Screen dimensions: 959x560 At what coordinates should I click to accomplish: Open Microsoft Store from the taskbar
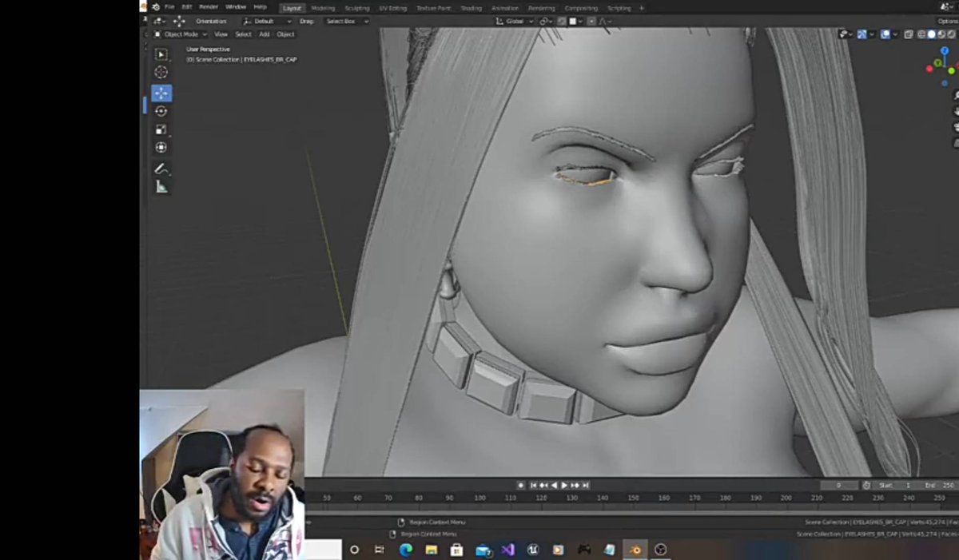456,550
